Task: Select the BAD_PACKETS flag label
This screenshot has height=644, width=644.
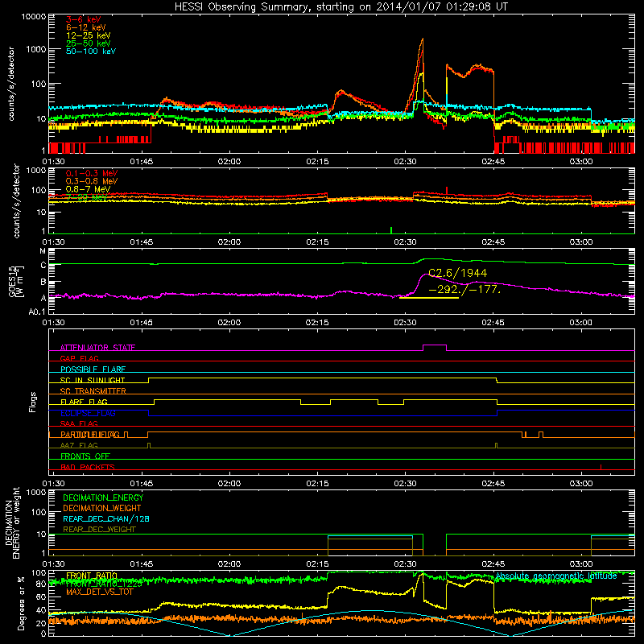Action: (x=88, y=467)
